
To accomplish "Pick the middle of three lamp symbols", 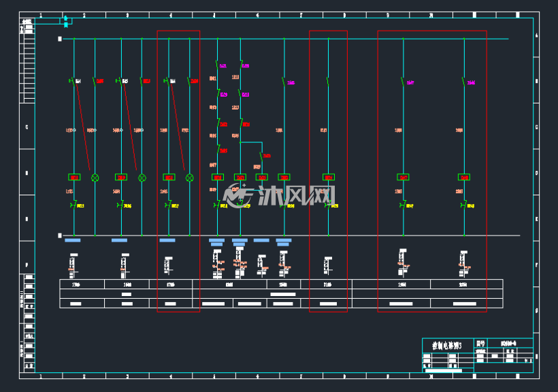I will click(142, 178).
